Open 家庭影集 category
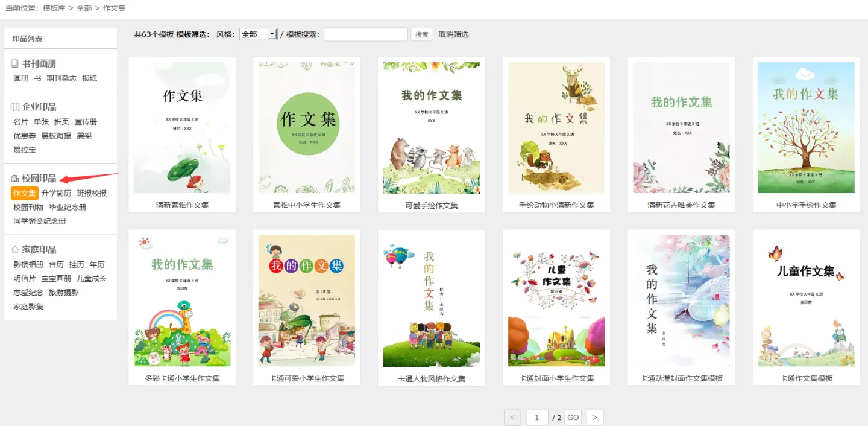The width and height of the screenshot is (868, 426). point(28,306)
